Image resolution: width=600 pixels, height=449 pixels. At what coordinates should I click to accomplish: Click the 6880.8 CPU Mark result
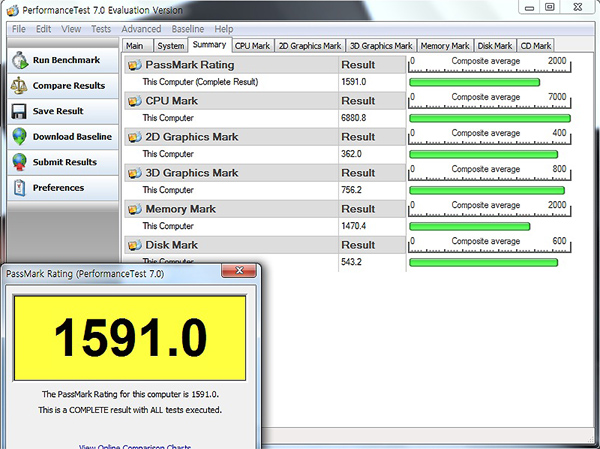[x=354, y=118]
